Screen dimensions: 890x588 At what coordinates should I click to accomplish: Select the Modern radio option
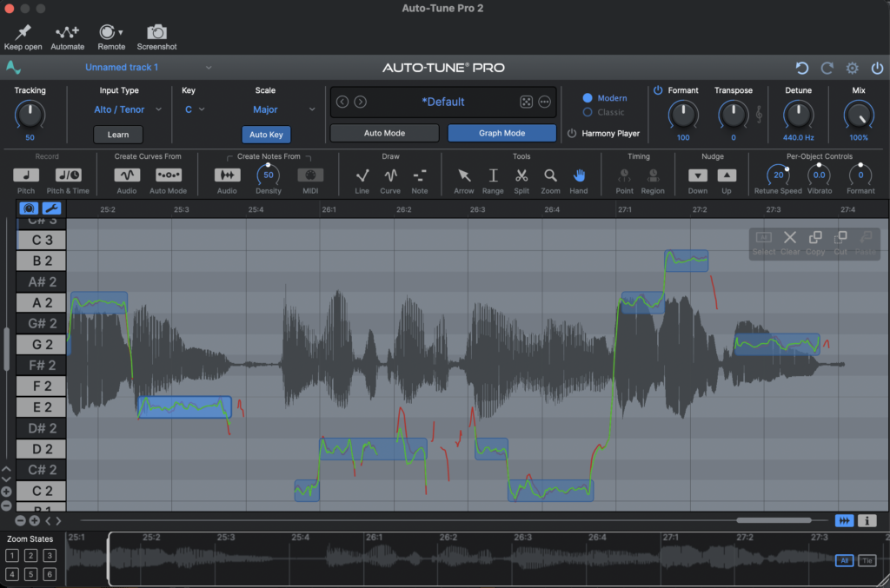pyautogui.click(x=588, y=98)
